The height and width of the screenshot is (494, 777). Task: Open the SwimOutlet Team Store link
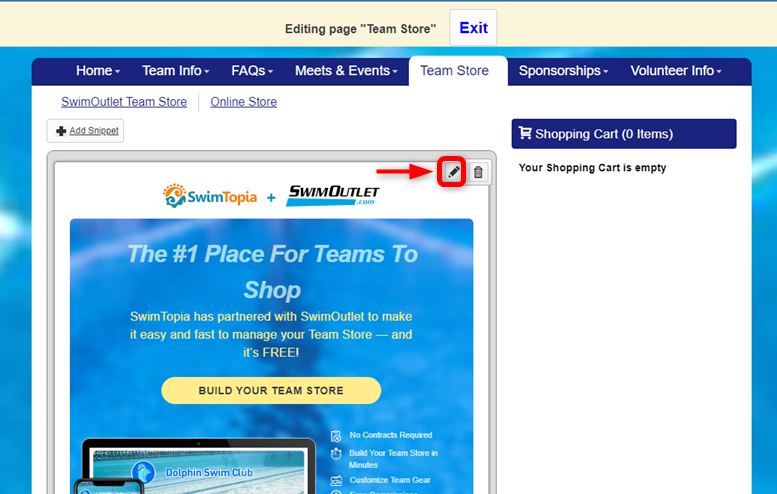tap(124, 102)
